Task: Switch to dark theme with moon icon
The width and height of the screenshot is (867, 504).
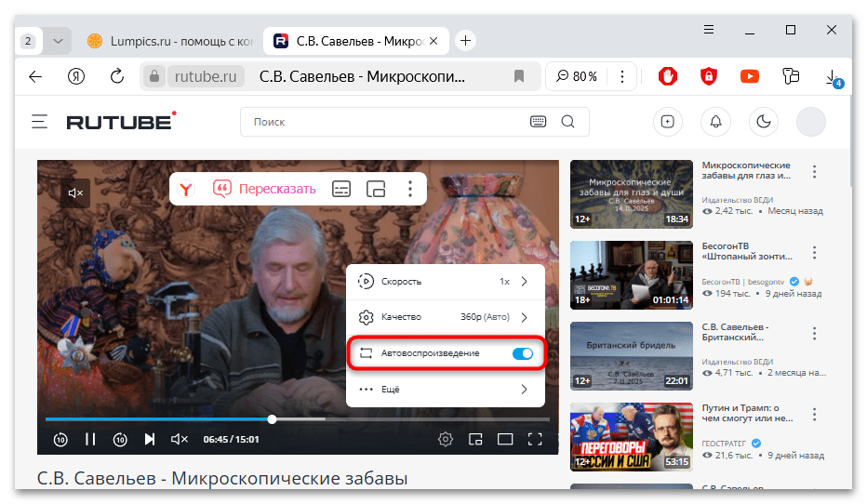Action: [x=764, y=122]
